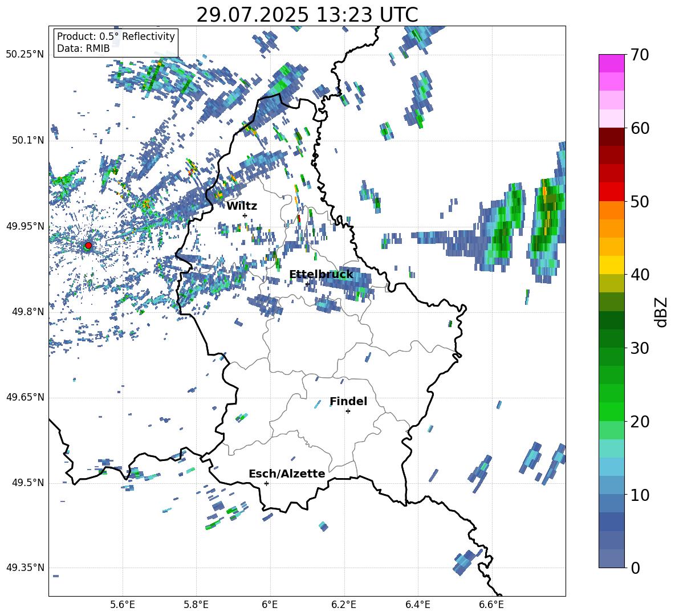Click the colorbar tick label 50
Screen dimensions: 675x616
640,201
